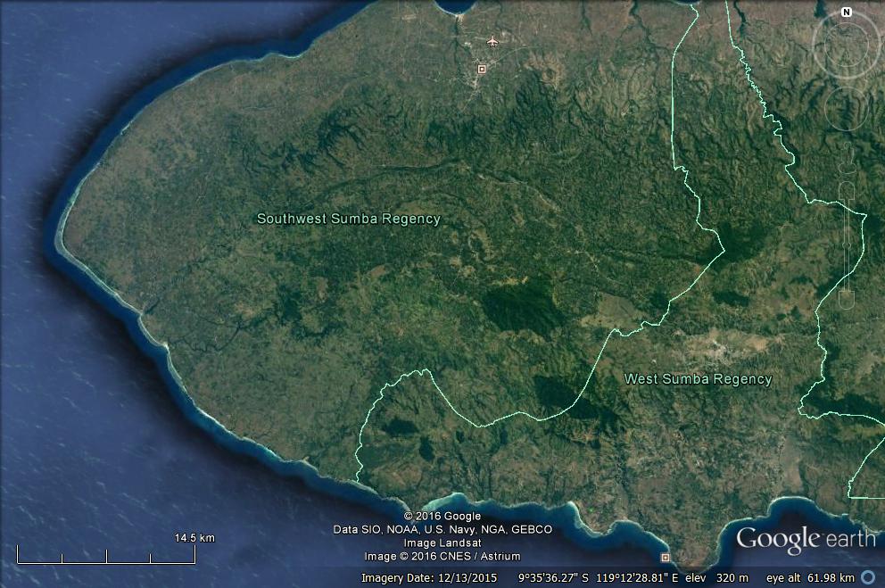Screen dimensions: 885x588
Task: Click the © 2016 Google attribution text
Action: (442, 517)
